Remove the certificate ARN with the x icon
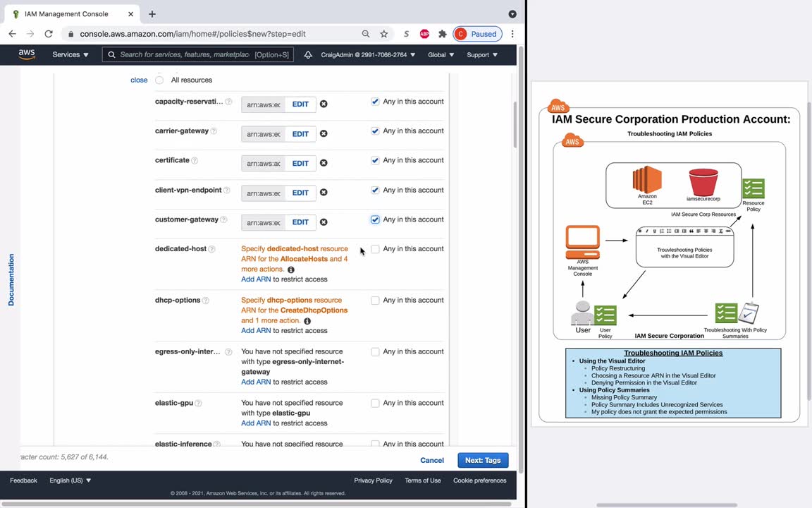The image size is (812, 508). click(324, 163)
